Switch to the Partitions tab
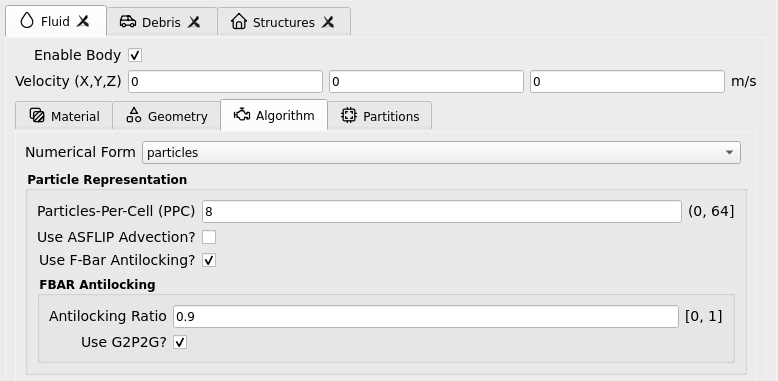Viewport: 778px width, 381px height. click(380, 116)
